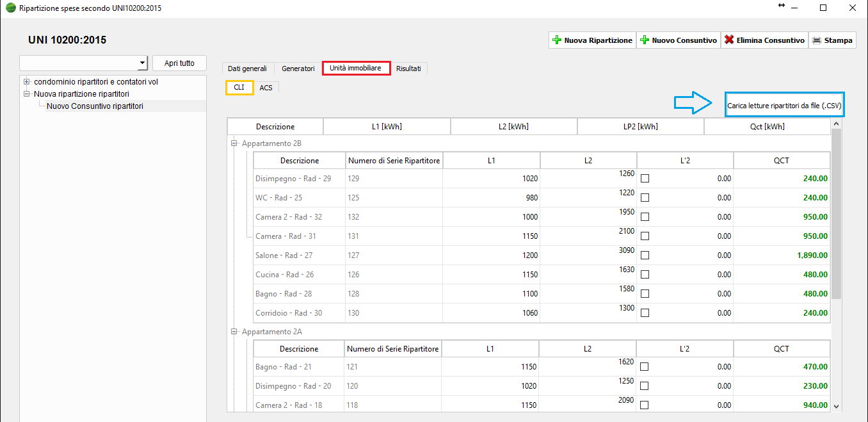Check the L'2 box for Bagno - Rad - 21
The image size is (868, 422).
(x=645, y=367)
